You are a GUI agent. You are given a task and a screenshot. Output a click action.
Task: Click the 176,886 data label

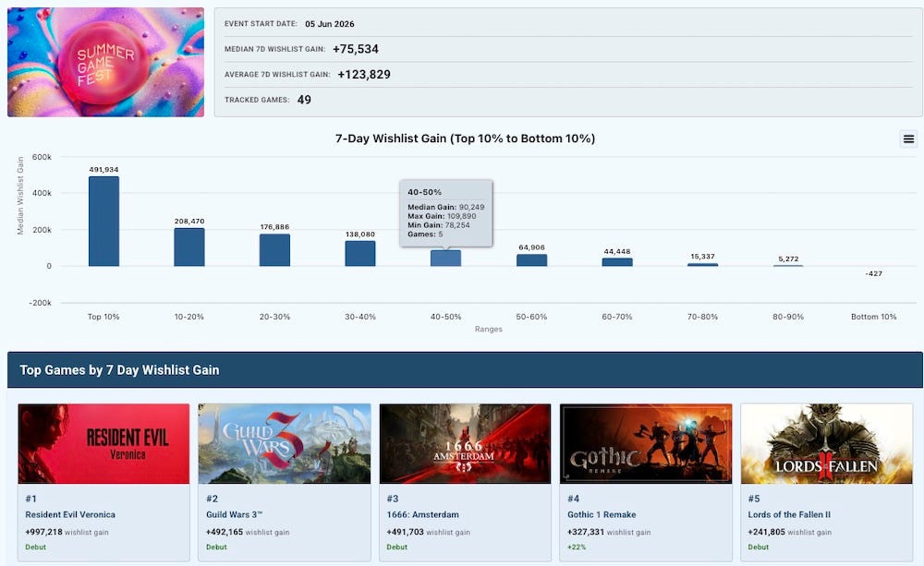274,227
